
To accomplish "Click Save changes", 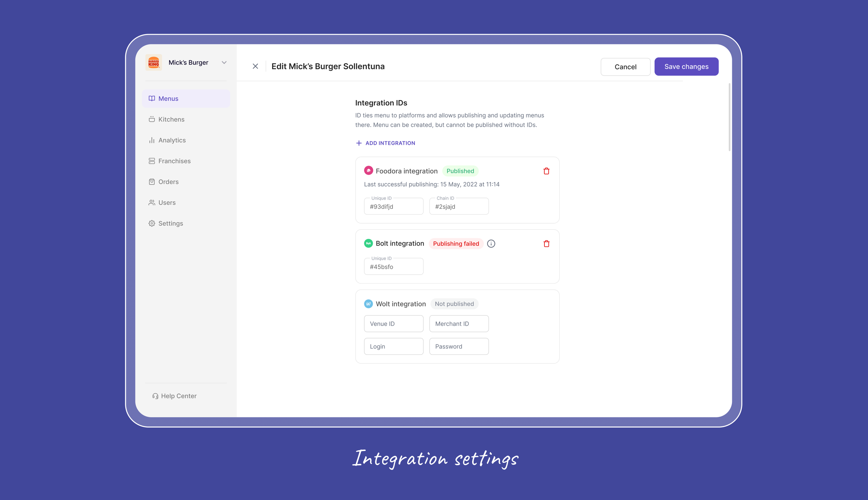I will tap(686, 67).
